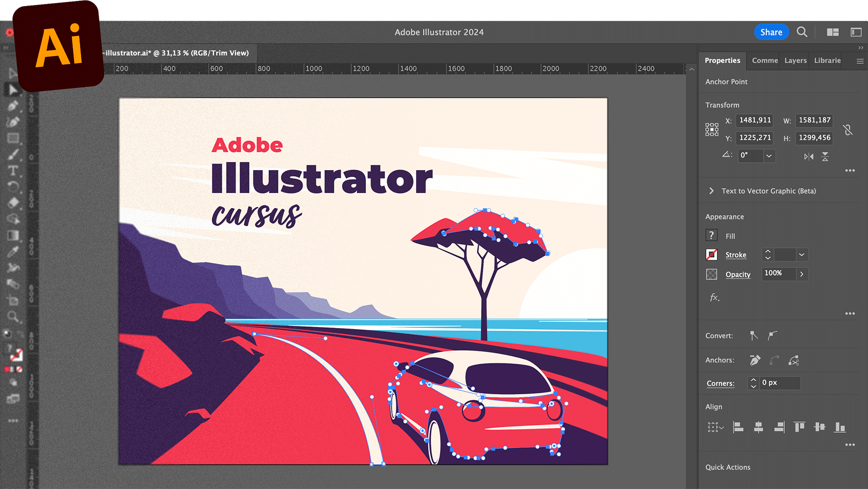Screen dimensions: 868x489
Task: Click the horizontal align left icon
Action: click(x=738, y=427)
